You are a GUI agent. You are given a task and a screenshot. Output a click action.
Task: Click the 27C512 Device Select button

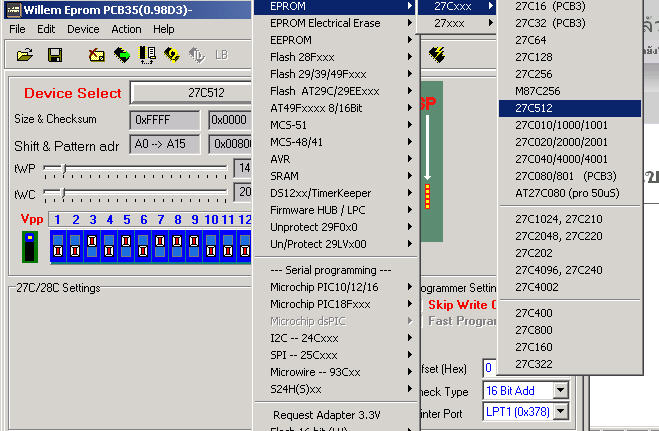click(x=192, y=92)
